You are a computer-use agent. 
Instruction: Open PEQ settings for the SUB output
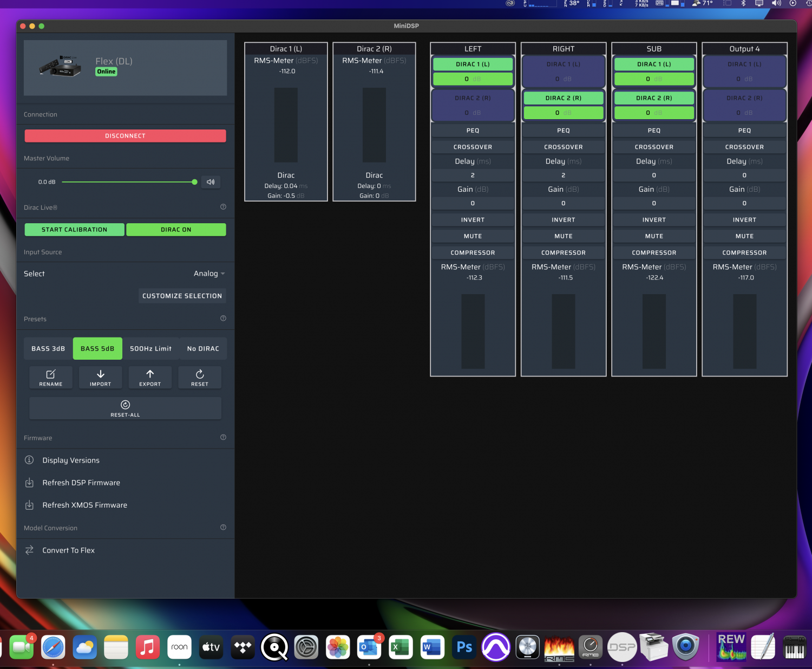tap(654, 131)
